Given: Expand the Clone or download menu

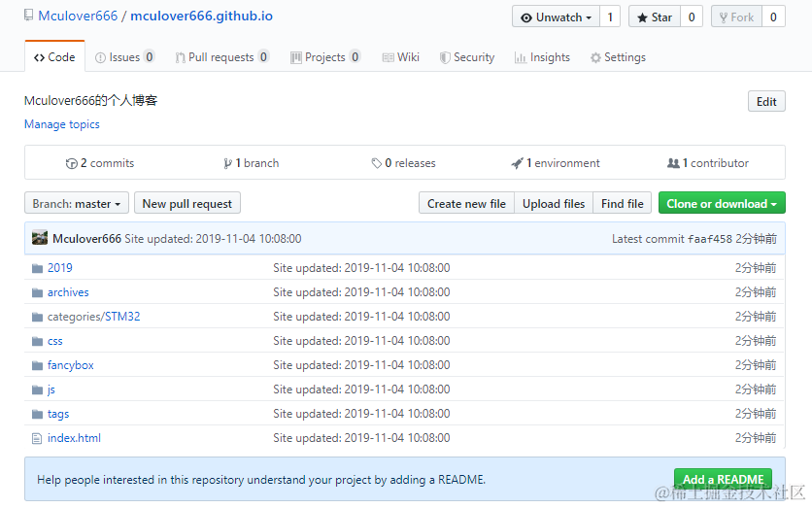Looking at the screenshot, I should (722, 203).
